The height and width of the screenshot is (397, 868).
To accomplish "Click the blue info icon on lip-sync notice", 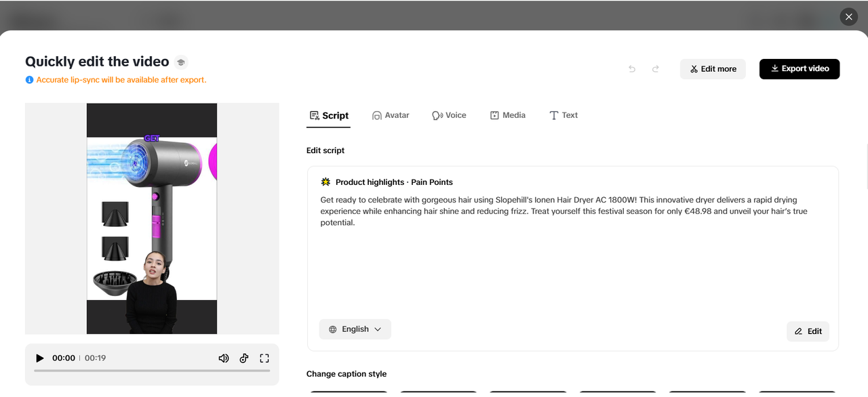I will pos(29,79).
